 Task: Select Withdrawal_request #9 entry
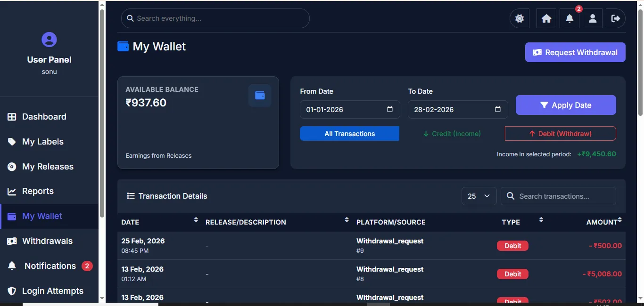[390, 245]
